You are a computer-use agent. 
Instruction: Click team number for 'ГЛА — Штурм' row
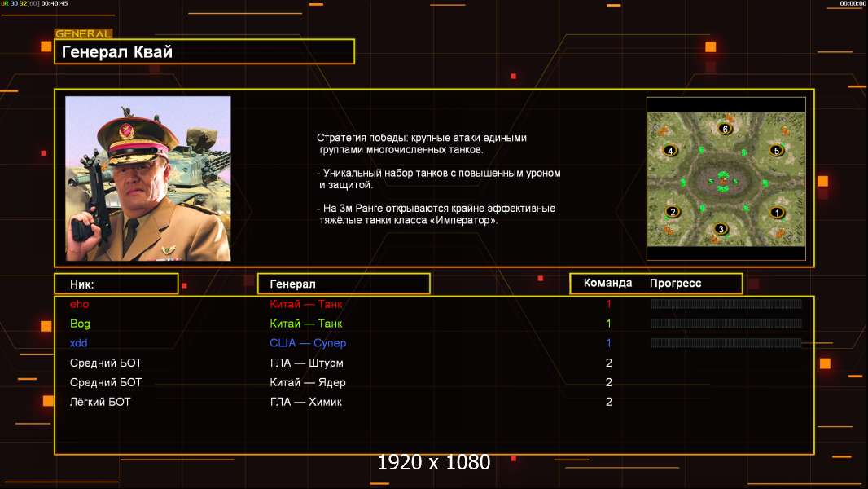(609, 363)
